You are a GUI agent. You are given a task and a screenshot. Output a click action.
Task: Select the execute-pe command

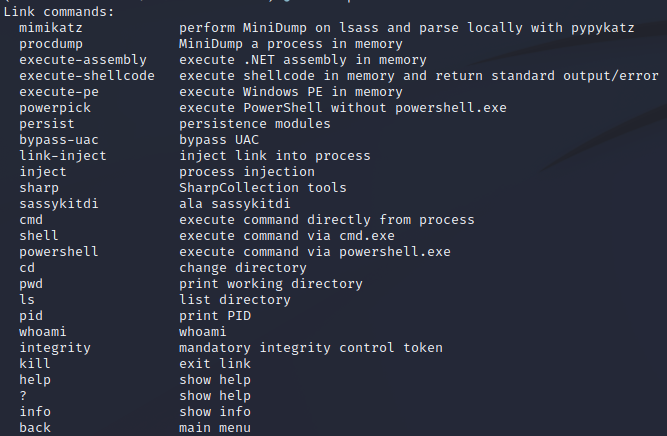(x=59, y=92)
